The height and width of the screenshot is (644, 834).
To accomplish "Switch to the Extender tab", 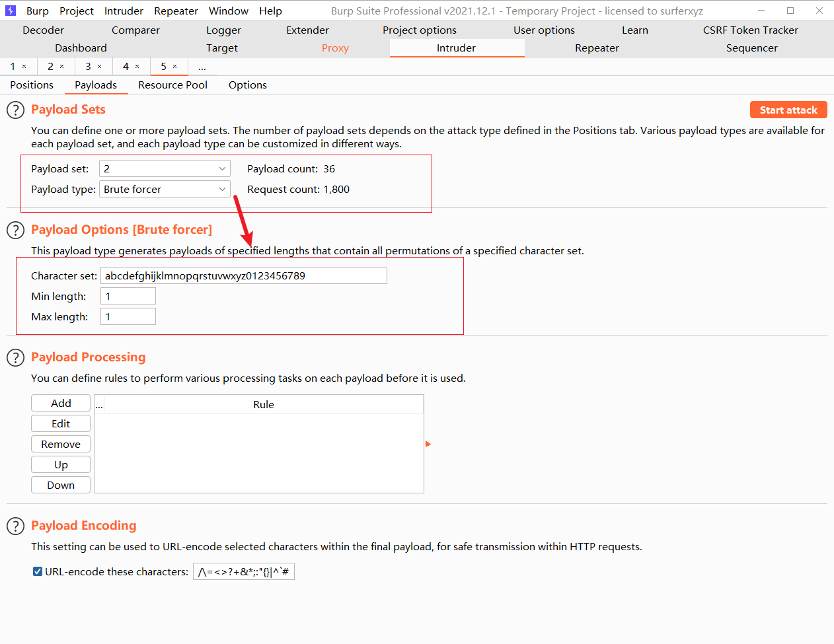I will pyautogui.click(x=307, y=30).
